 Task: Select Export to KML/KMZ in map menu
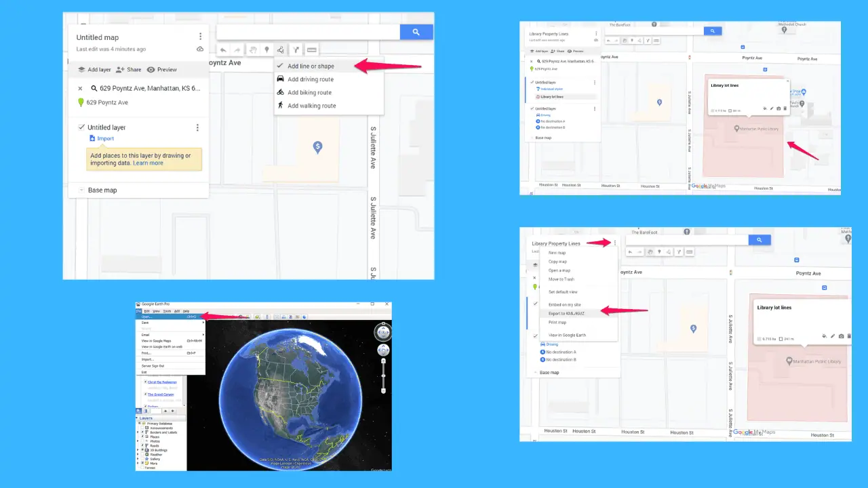point(578,313)
